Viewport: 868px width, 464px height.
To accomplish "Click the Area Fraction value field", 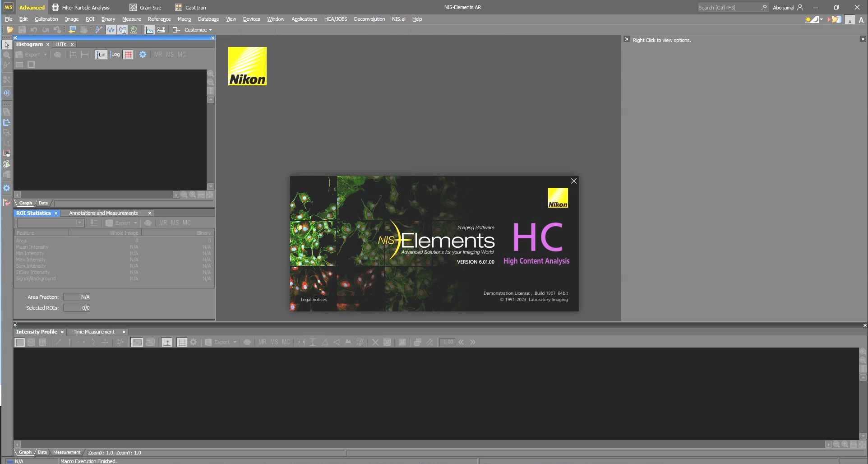I will click(x=77, y=297).
